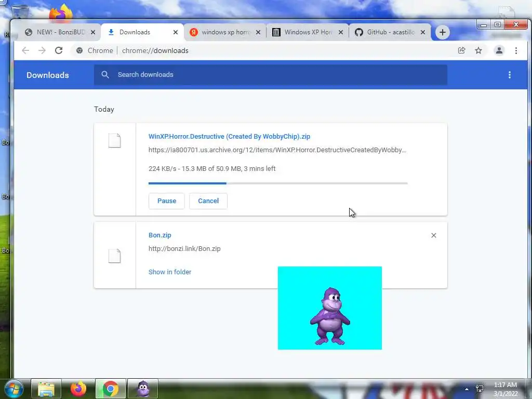Open the Chrome profile avatar
Image resolution: width=532 pixels, height=399 pixels.
tap(499, 50)
